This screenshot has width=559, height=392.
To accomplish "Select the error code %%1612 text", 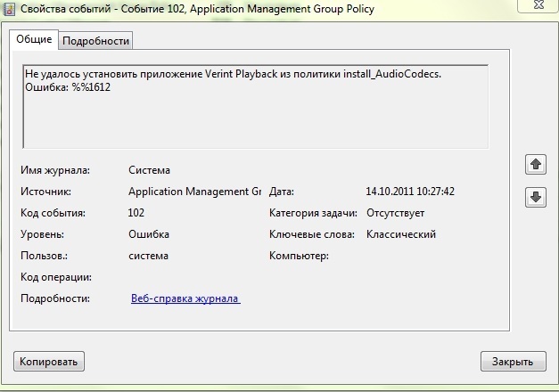I will coord(91,87).
